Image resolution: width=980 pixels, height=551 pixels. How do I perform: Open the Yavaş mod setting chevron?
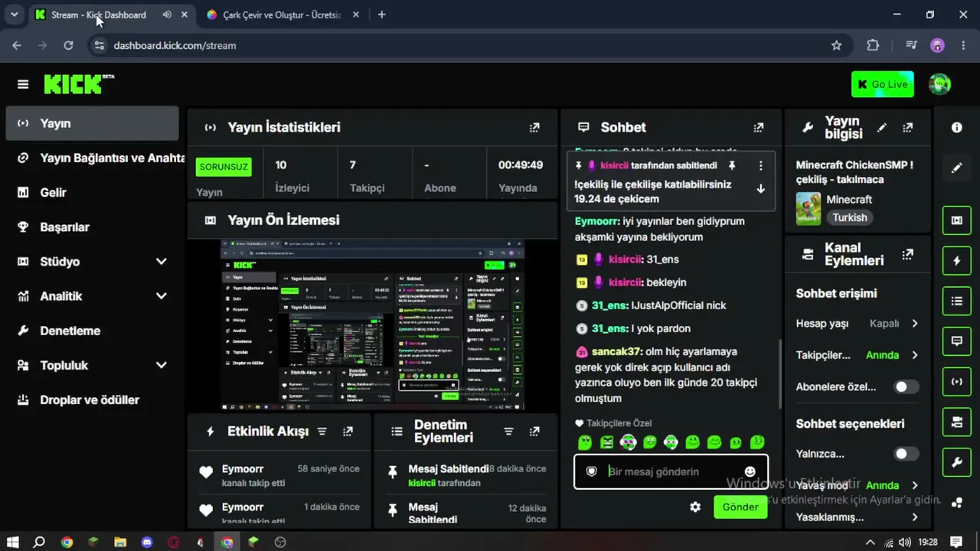click(914, 485)
